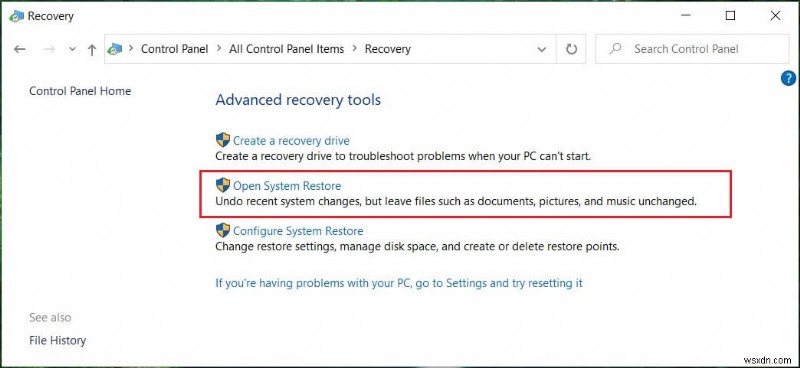
Task: Refresh the Recovery page
Action: pos(571,49)
